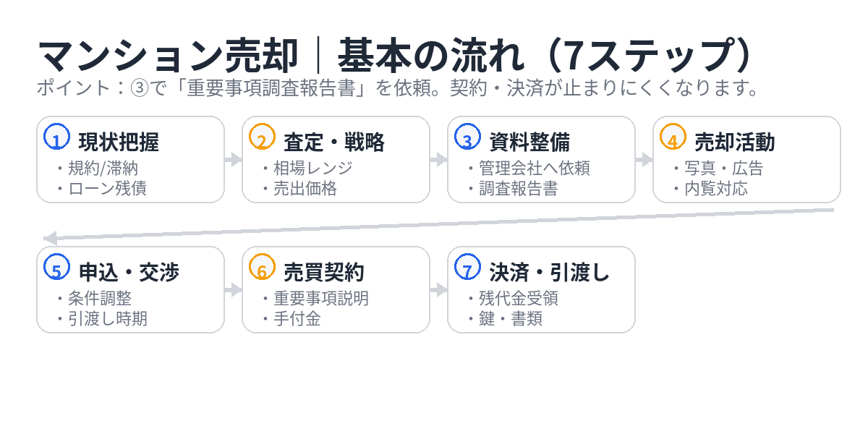Viewport: 868px width, 434px height.
Task: Click the 調査報告書 bullet item
Action: [518, 189]
